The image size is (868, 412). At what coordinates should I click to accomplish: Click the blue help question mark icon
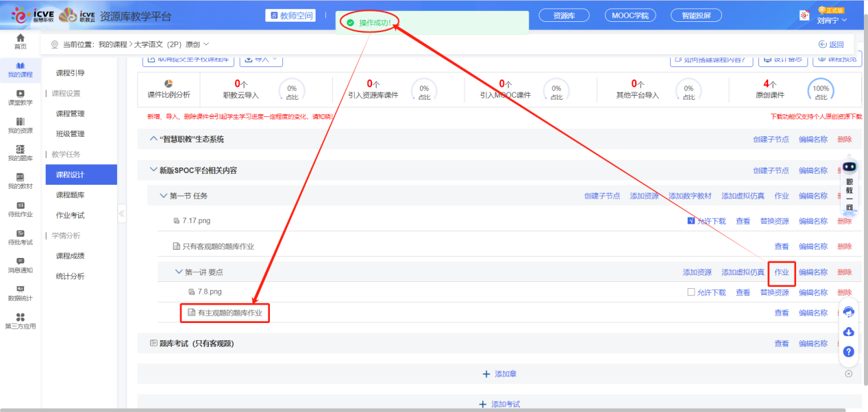[x=848, y=352]
